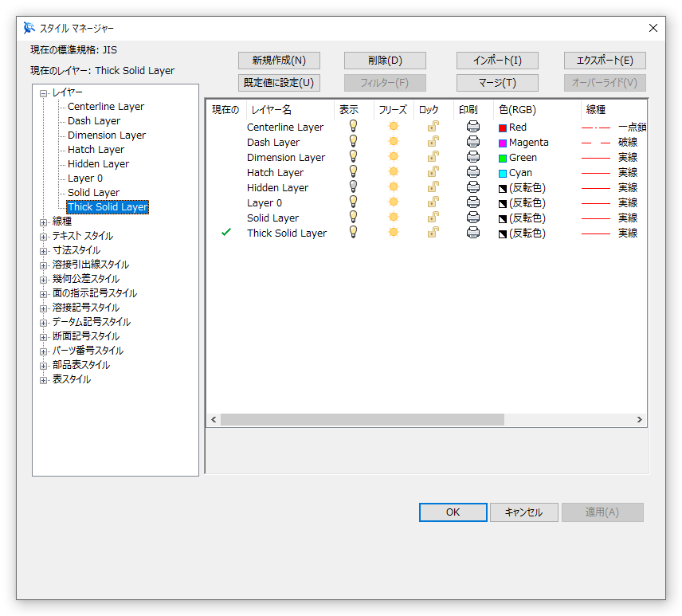The height and width of the screenshot is (616, 682).
Task: Collapse the レイヤー tree node
Action: coord(45,92)
